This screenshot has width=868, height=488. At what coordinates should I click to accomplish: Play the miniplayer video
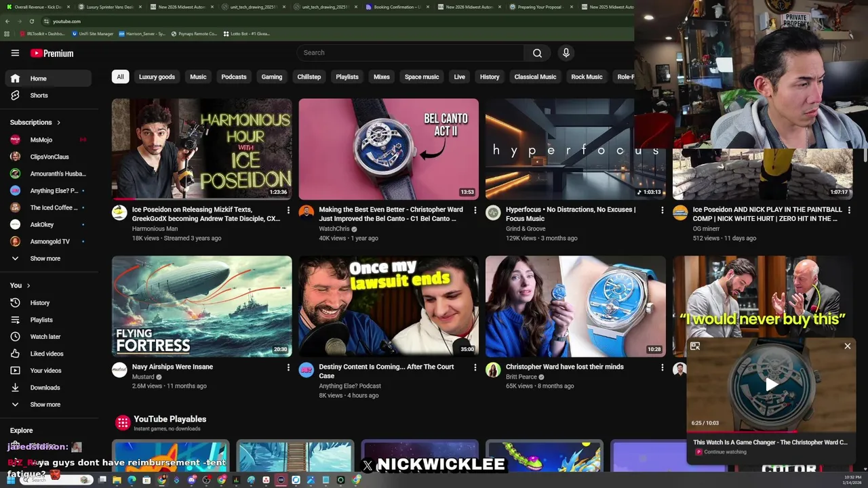[771, 384]
